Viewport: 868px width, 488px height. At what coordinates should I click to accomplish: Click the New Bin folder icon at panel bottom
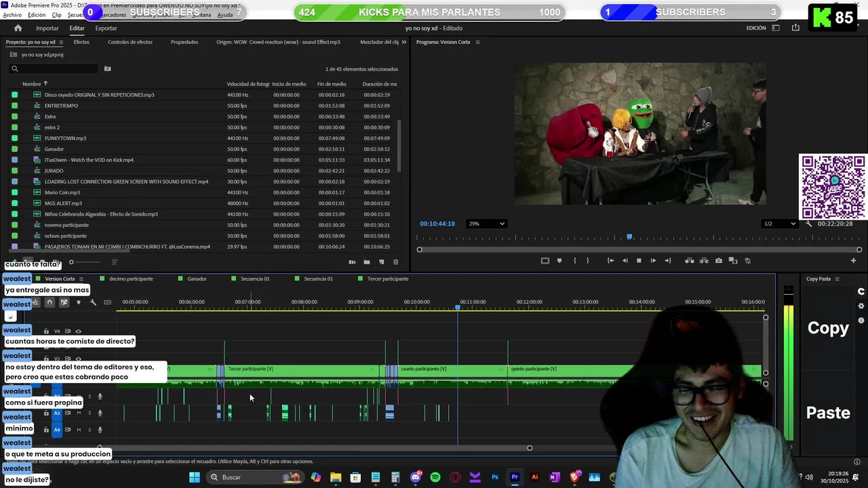click(367, 262)
